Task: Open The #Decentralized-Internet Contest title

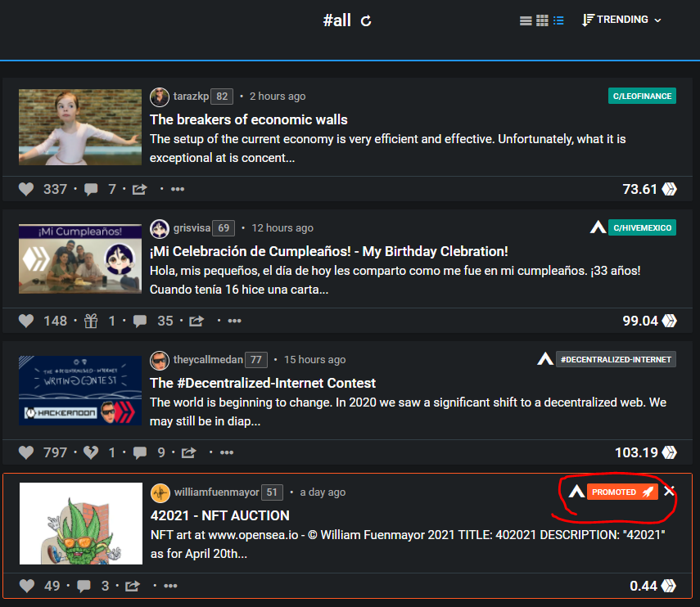Action: (263, 383)
